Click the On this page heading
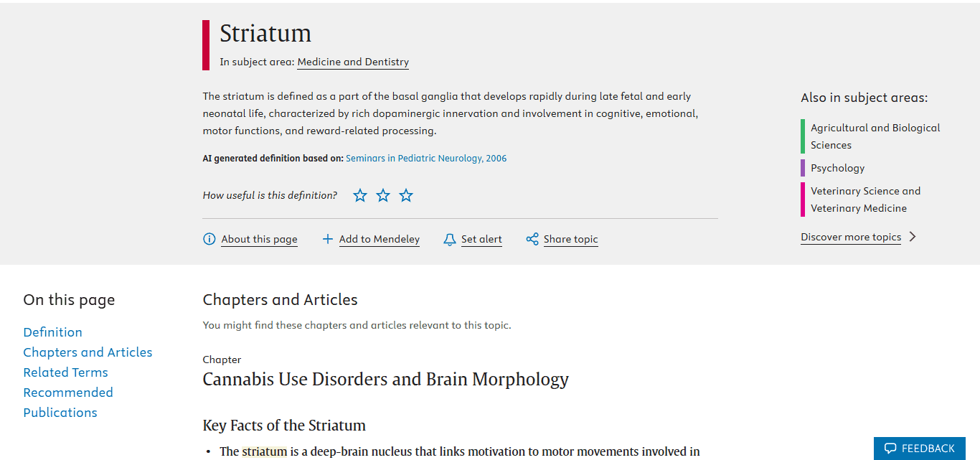This screenshot has height=460, width=980. (69, 300)
